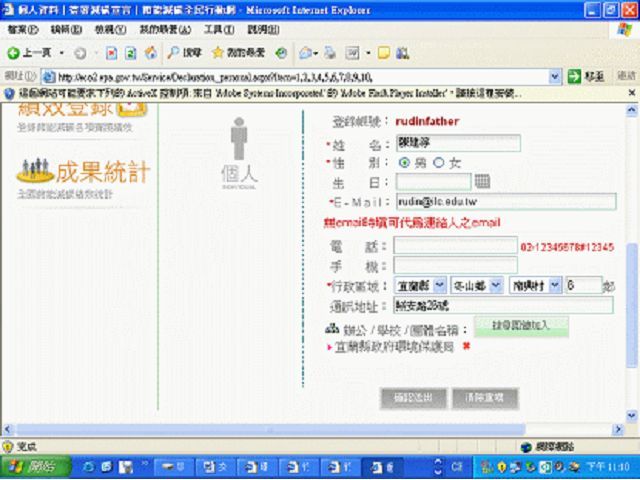Open Favorites (我的最愛) star button
Screen dimensions: 640x480
pos(237,52)
